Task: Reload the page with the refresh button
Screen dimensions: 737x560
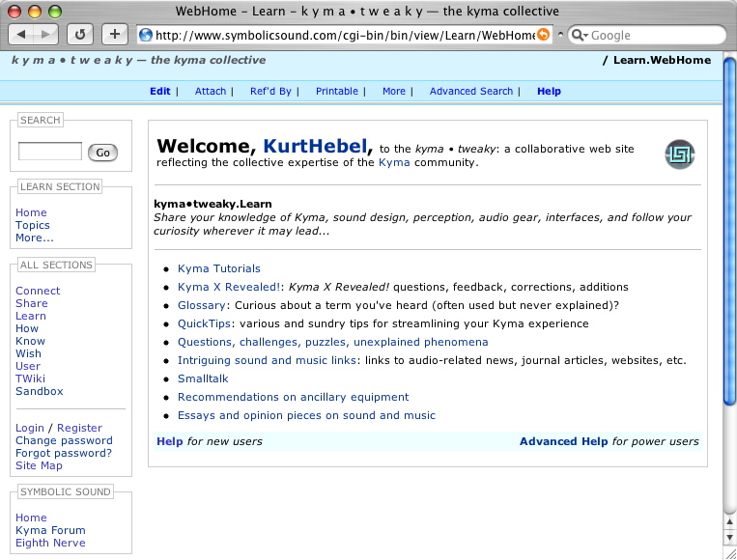Action: click(80, 35)
